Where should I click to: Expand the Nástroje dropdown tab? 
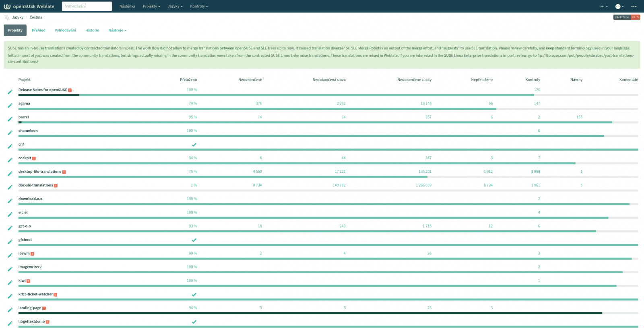point(117,31)
